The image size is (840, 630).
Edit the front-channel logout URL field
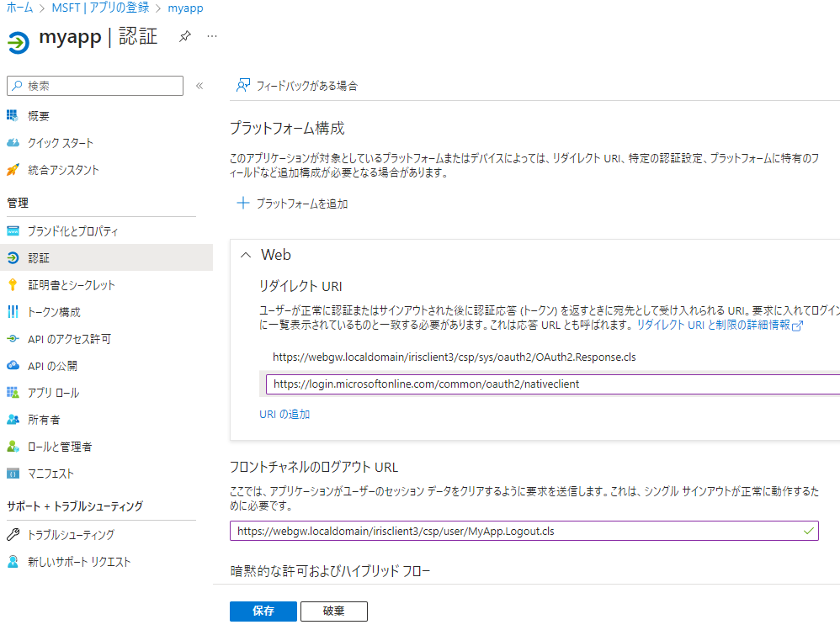click(x=524, y=531)
